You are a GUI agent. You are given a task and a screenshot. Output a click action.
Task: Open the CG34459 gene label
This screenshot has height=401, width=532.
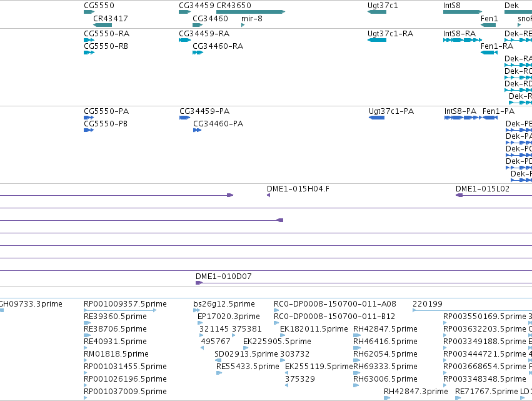(196, 6)
